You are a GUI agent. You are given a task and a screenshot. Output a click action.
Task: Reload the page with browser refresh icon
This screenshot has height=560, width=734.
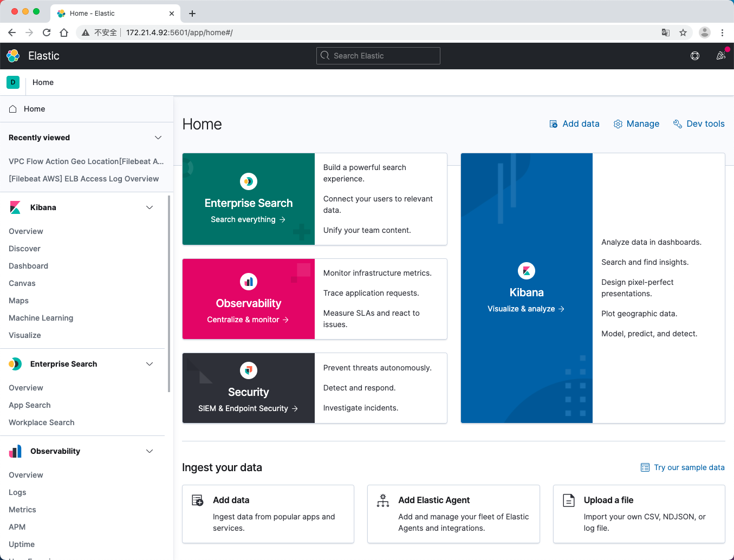(47, 32)
